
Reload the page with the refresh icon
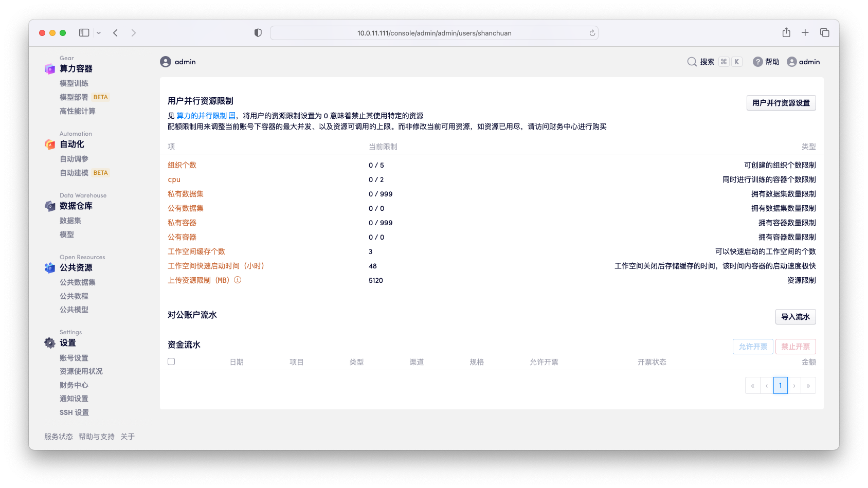(x=592, y=33)
